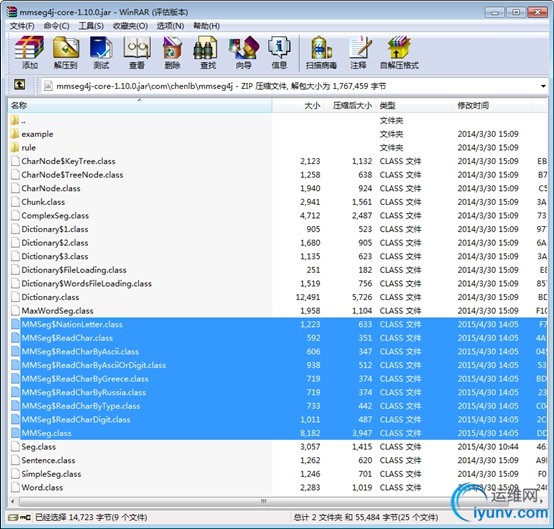The height and width of the screenshot is (529, 554).
Task: Sort by the Type (类型) column header
Action: point(415,105)
